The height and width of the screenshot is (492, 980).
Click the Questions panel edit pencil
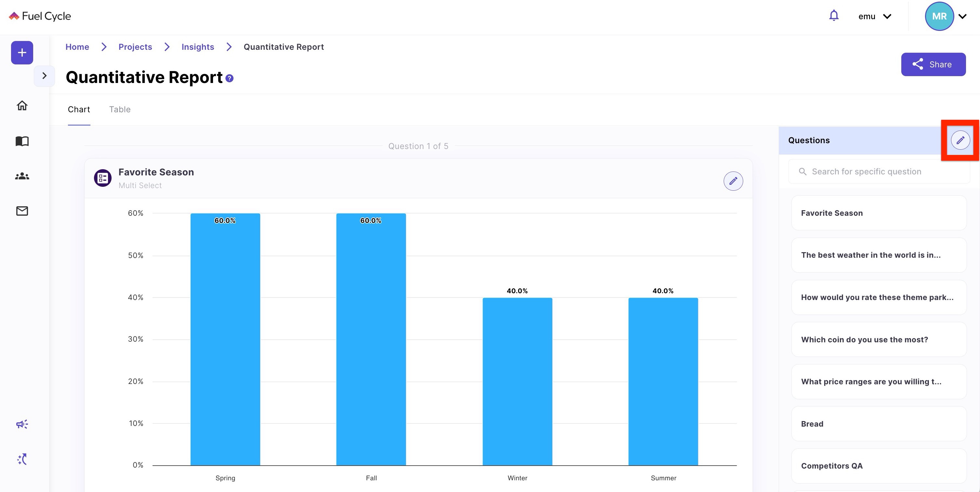point(960,140)
